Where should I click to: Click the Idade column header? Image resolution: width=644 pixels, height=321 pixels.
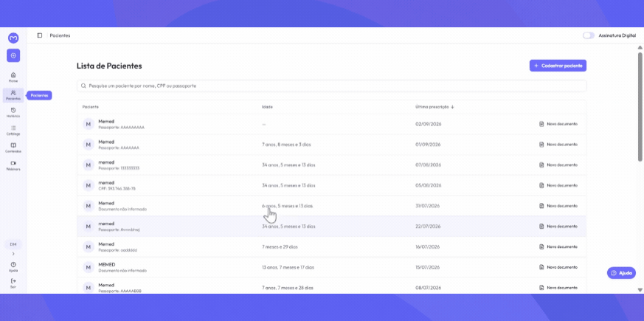click(267, 107)
